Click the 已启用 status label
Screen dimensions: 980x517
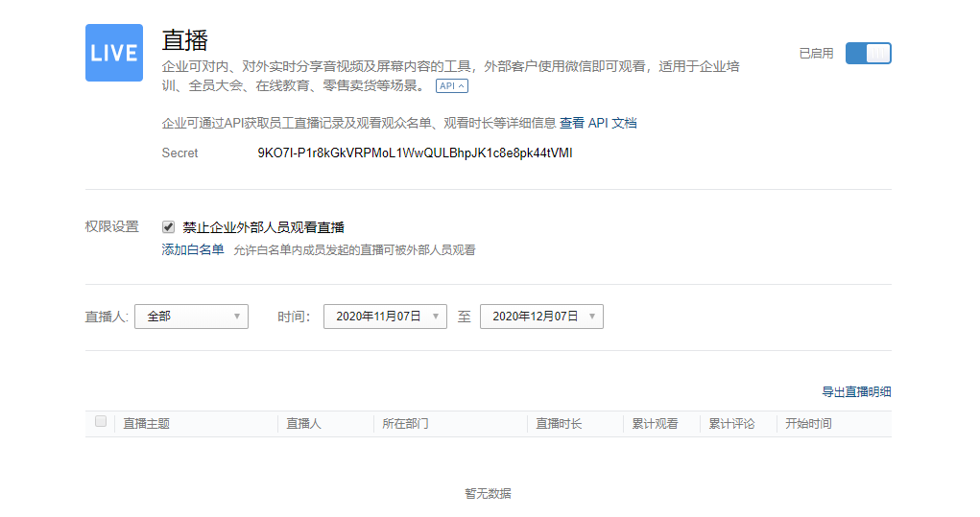(816, 53)
